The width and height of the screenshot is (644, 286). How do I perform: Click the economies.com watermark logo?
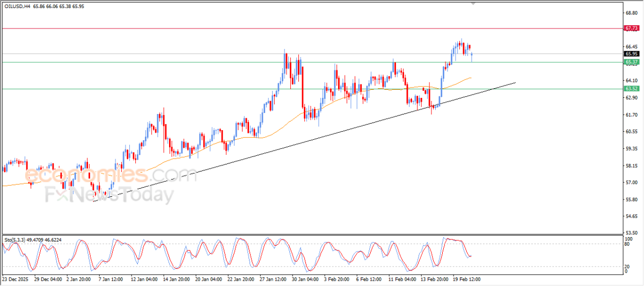coord(103,175)
